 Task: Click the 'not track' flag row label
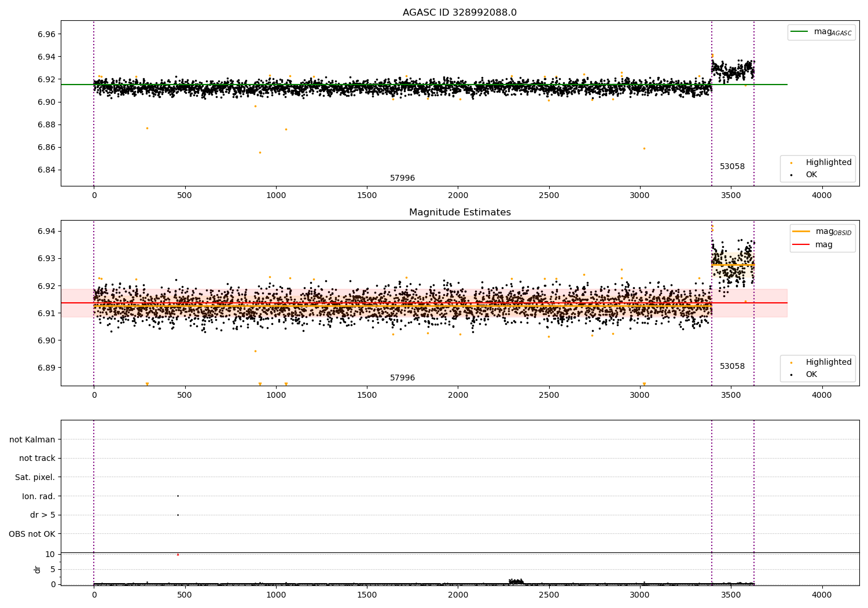[37, 458]
